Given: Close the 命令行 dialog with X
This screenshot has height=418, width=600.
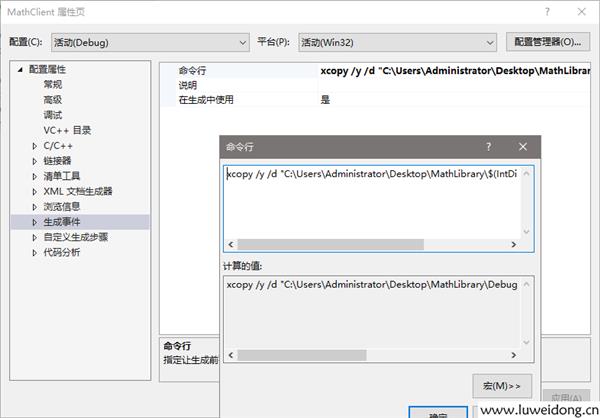Looking at the screenshot, I should pos(523,146).
